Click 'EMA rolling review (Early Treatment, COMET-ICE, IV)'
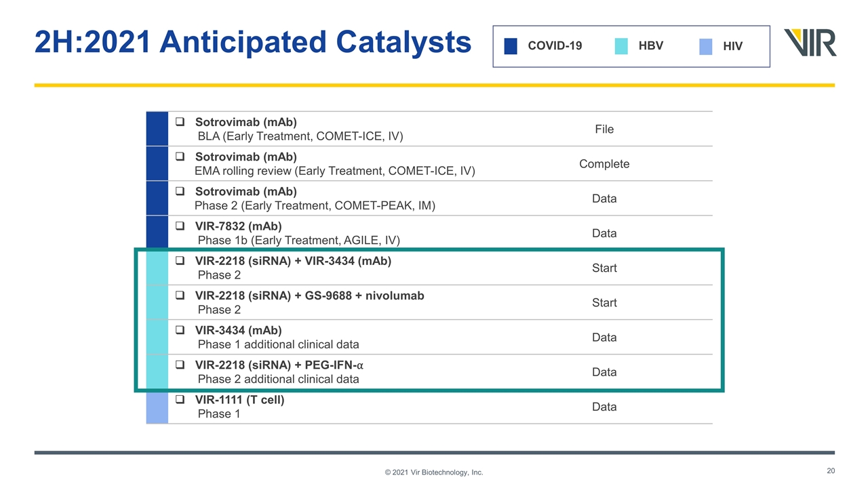Screen dimensions: 868x488 [x=335, y=171]
